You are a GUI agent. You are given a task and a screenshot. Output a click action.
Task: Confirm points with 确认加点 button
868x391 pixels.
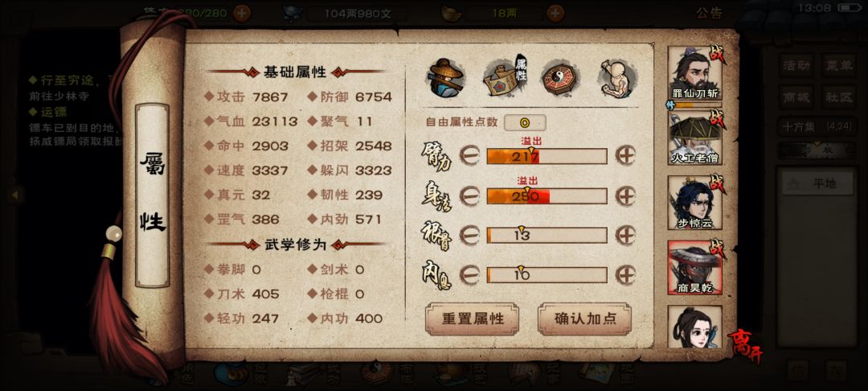[x=584, y=319]
